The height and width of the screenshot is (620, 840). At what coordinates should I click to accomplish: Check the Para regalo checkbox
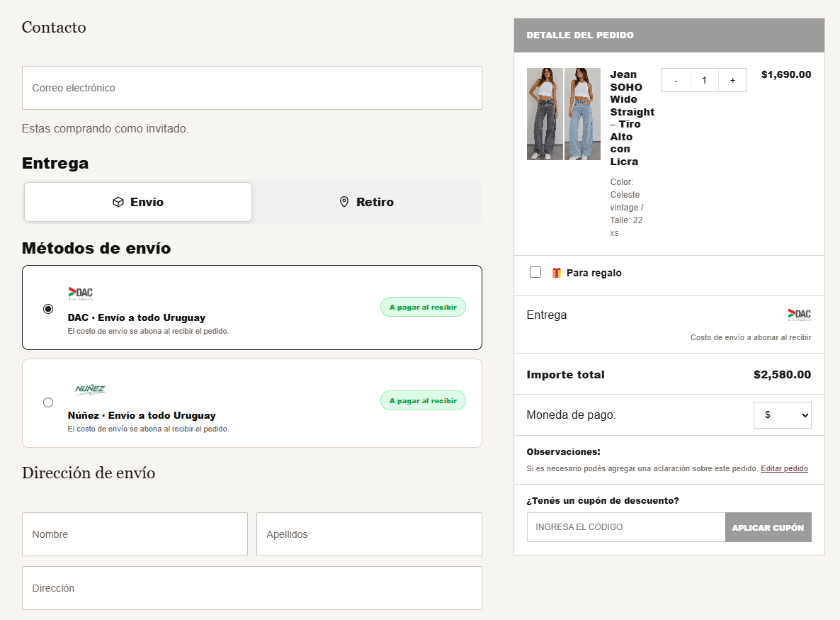coord(535,272)
